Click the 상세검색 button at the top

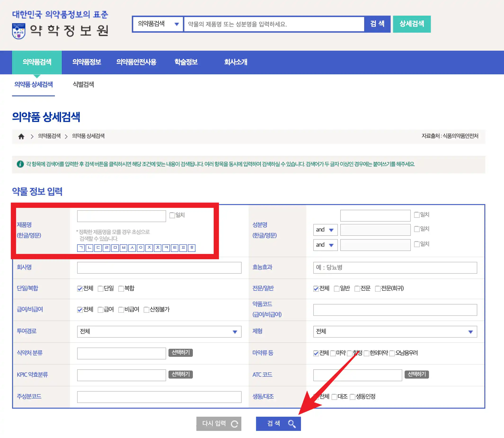click(x=412, y=24)
